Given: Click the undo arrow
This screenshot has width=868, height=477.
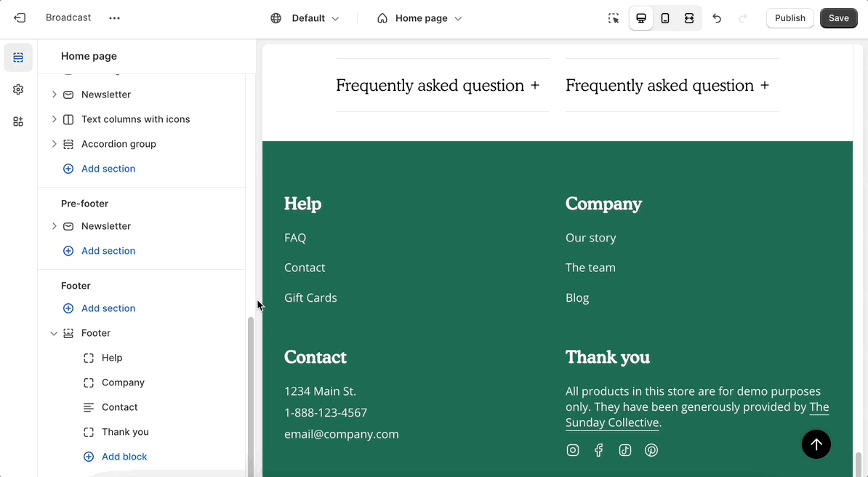Looking at the screenshot, I should (x=717, y=18).
